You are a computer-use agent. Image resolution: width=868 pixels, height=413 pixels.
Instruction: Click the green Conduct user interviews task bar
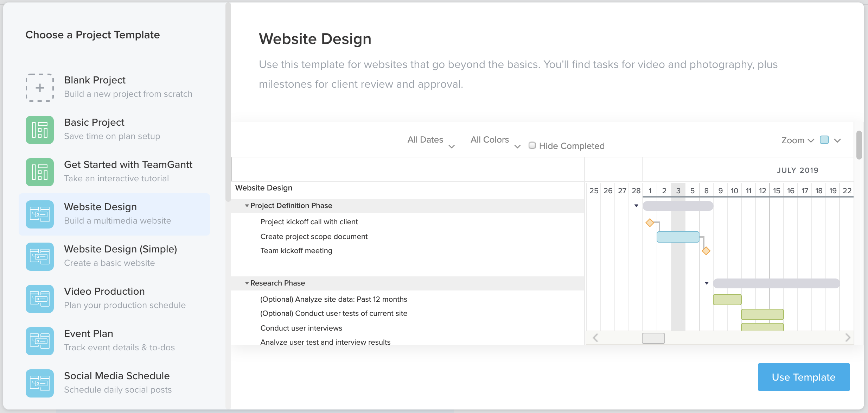pos(762,327)
